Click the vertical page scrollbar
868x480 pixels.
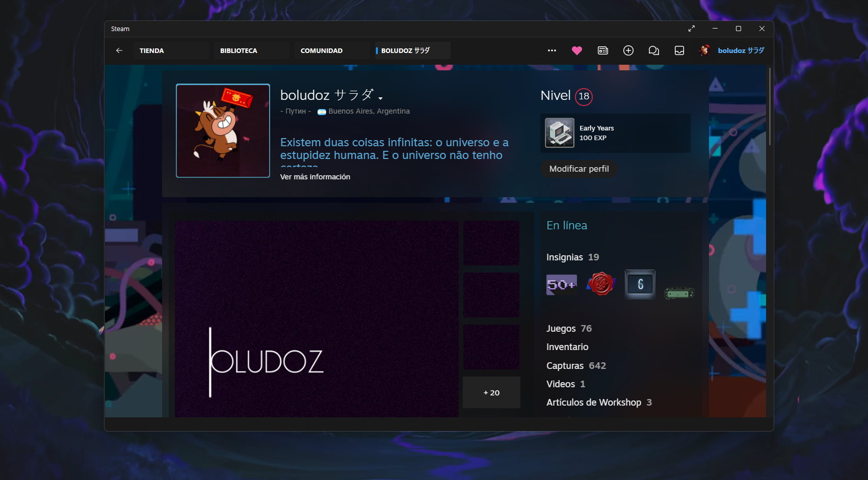click(x=770, y=107)
